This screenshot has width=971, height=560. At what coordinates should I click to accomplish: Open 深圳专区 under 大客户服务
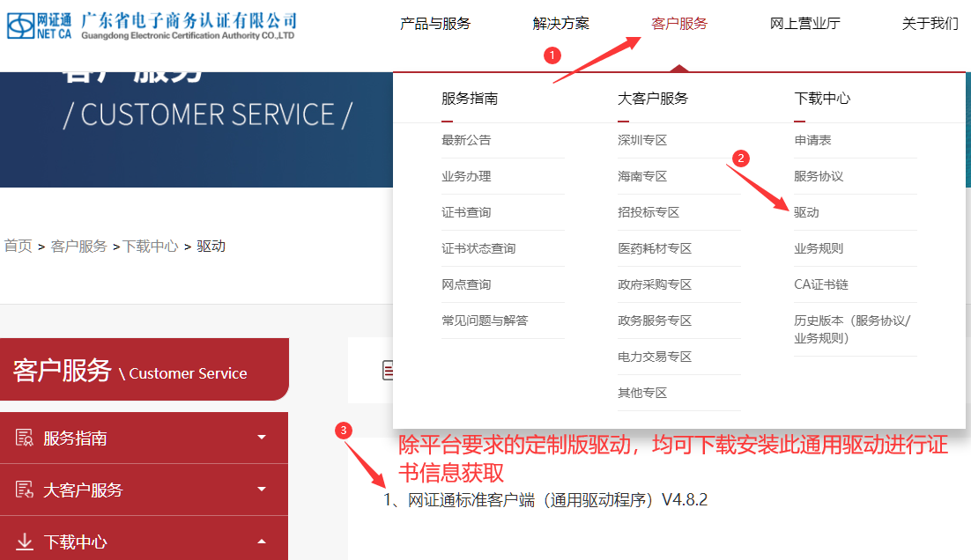coord(642,140)
